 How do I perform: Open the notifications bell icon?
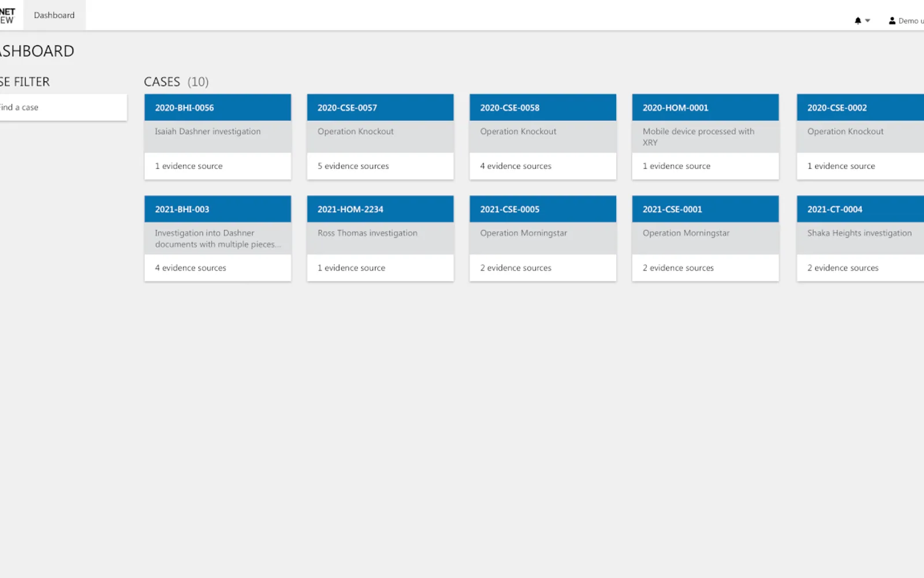[x=858, y=21]
